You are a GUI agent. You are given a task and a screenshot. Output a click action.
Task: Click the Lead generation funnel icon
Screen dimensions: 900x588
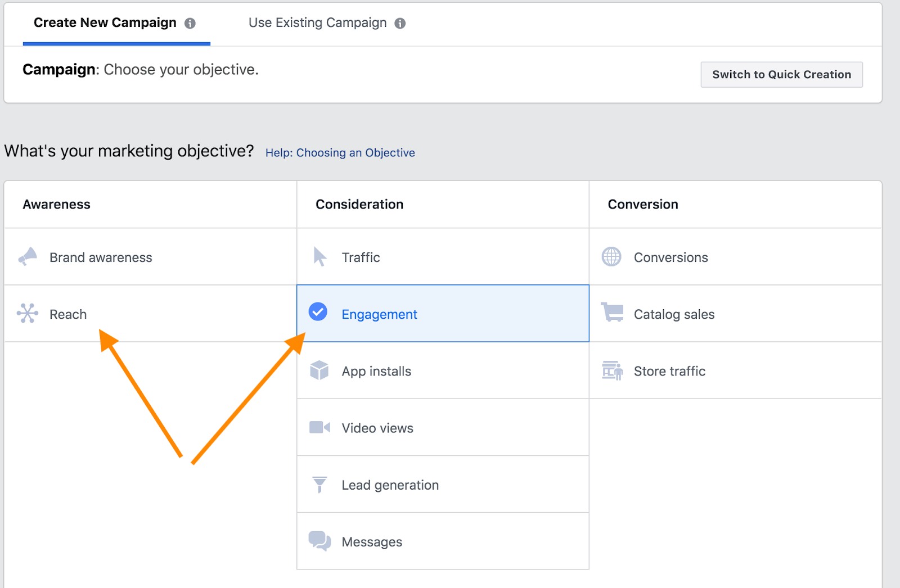point(319,484)
